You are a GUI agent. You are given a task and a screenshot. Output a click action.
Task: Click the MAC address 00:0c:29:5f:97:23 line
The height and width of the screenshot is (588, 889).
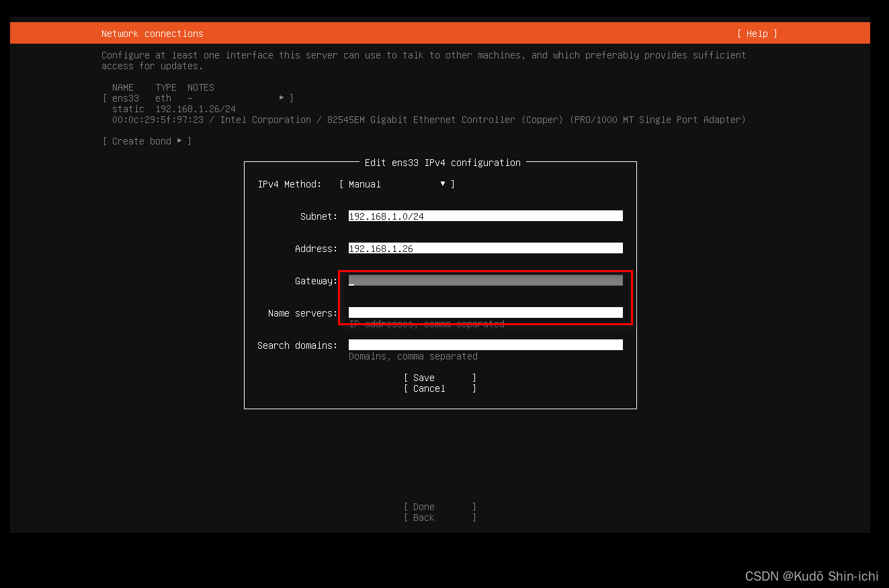pyautogui.click(x=429, y=120)
